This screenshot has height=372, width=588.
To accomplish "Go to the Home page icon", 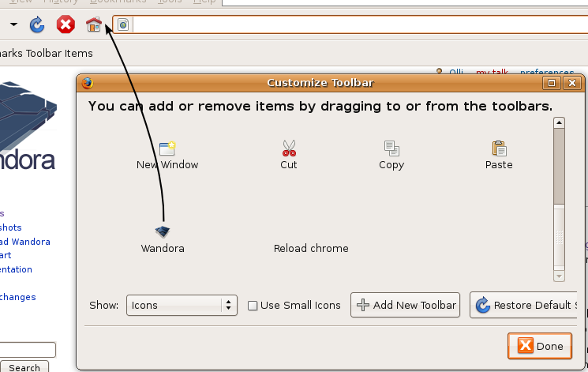I will (x=94, y=24).
